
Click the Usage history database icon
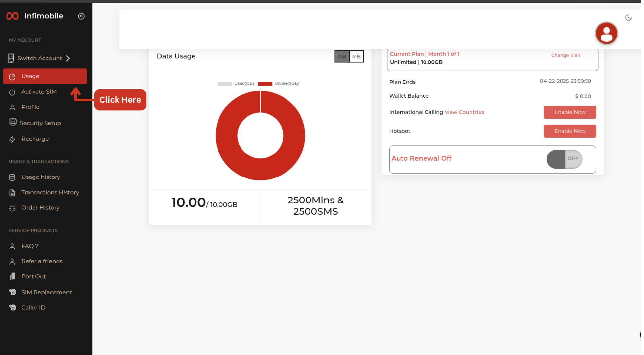click(12, 177)
